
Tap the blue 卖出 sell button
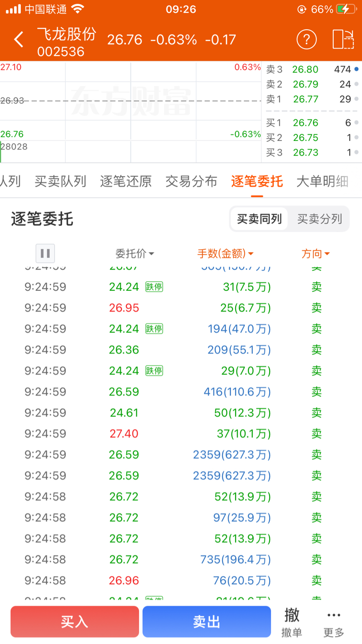coord(206,622)
